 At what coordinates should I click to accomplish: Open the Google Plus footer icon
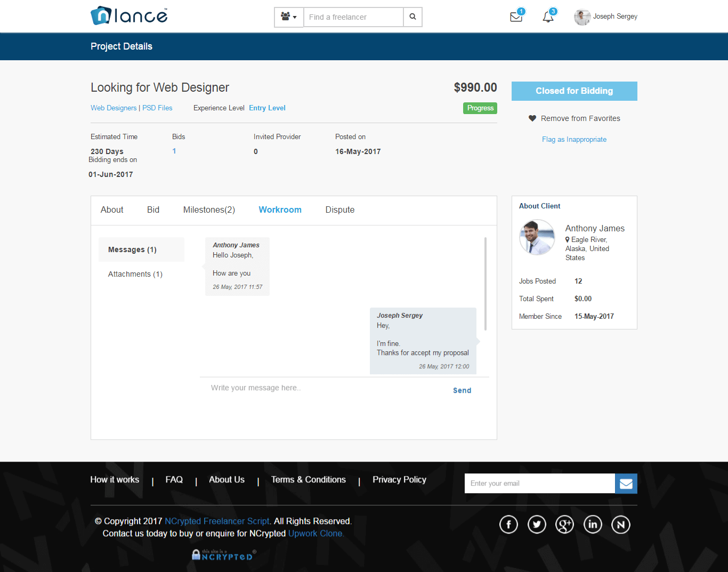(x=564, y=525)
